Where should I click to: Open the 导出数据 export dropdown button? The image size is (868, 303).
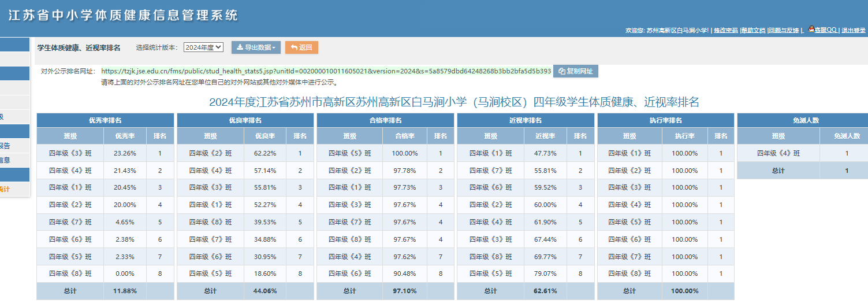[x=256, y=47]
